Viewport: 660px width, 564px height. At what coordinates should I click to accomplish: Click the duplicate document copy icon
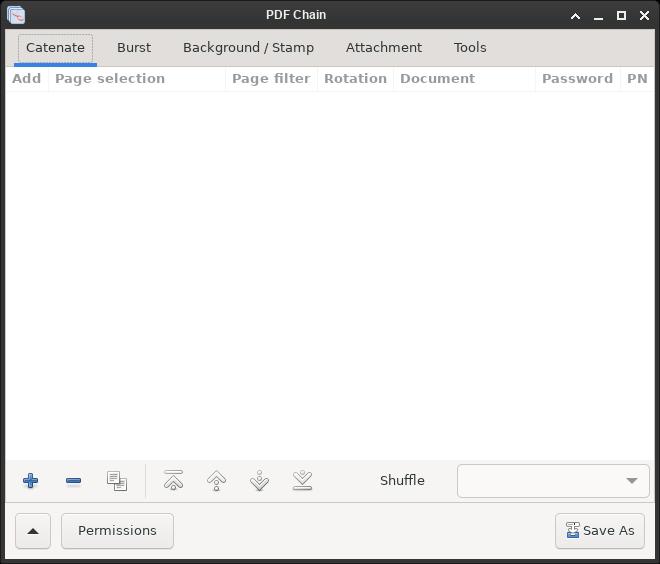pos(117,481)
